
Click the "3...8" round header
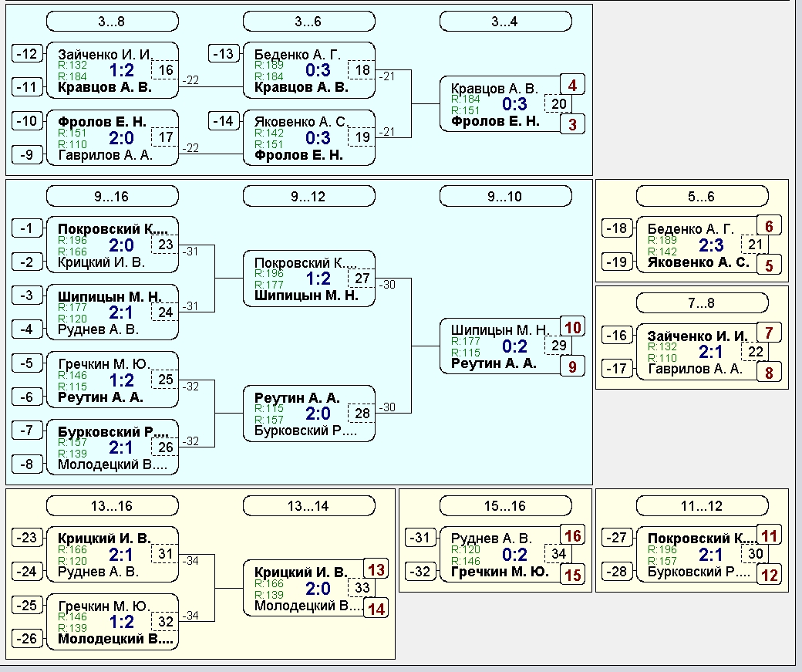pos(112,22)
